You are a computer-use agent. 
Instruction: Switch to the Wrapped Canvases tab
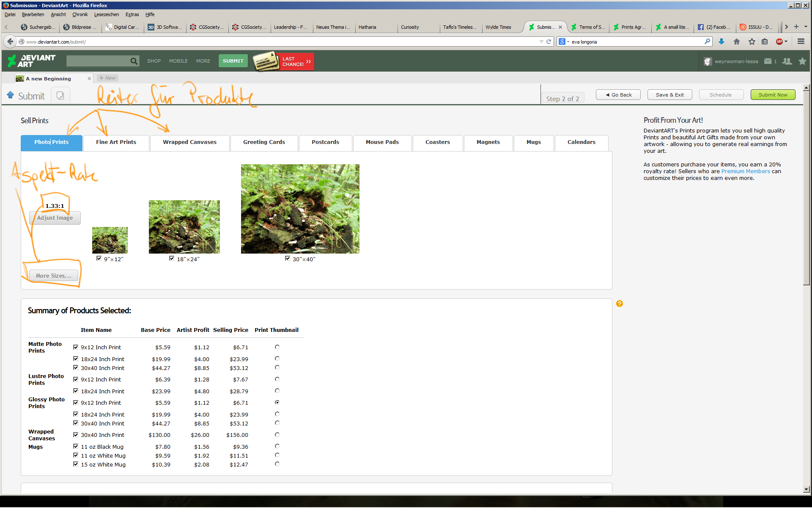(189, 142)
